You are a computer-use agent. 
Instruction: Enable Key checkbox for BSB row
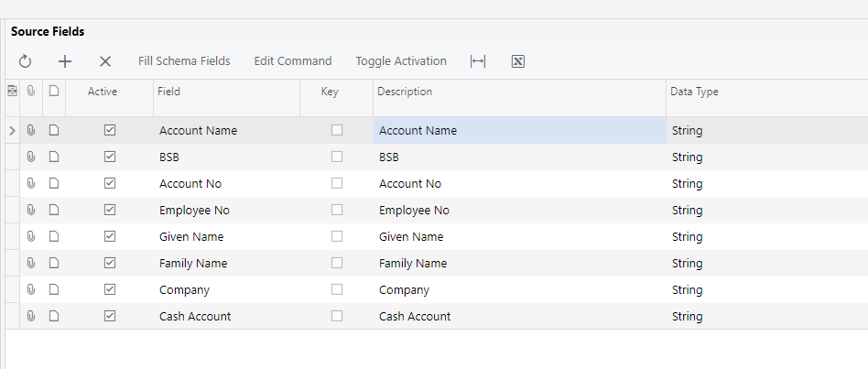[337, 157]
